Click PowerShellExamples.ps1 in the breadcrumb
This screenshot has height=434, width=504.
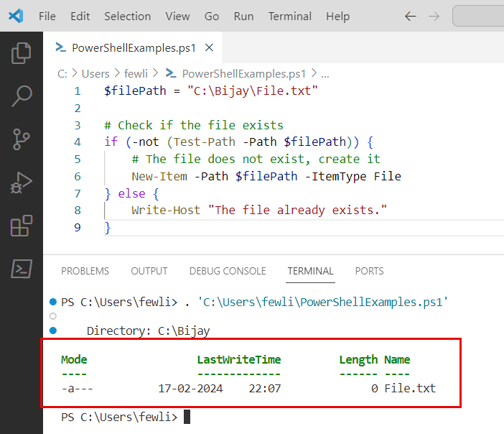pos(243,74)
